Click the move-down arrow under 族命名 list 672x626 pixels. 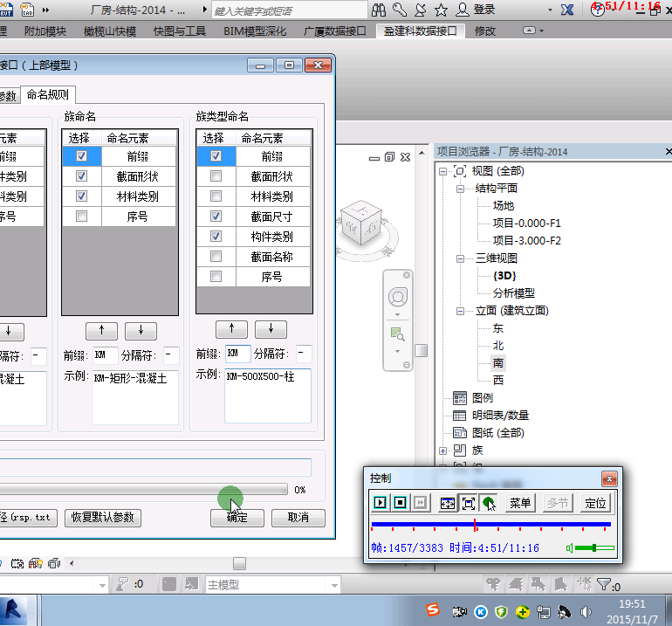pyautogui.click(x=141, y=330)
